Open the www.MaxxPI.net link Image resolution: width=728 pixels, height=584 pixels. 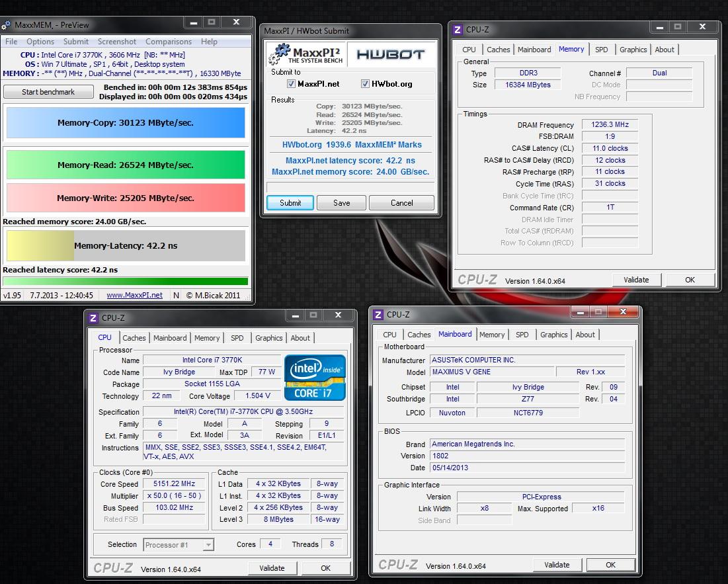tap(135, 295)
